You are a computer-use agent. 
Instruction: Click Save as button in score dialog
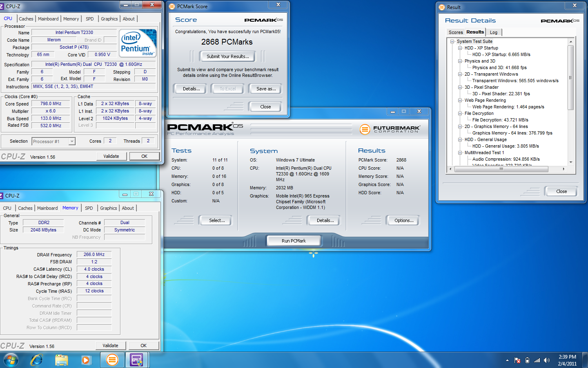pyautogui.click(x=266, y=89)
